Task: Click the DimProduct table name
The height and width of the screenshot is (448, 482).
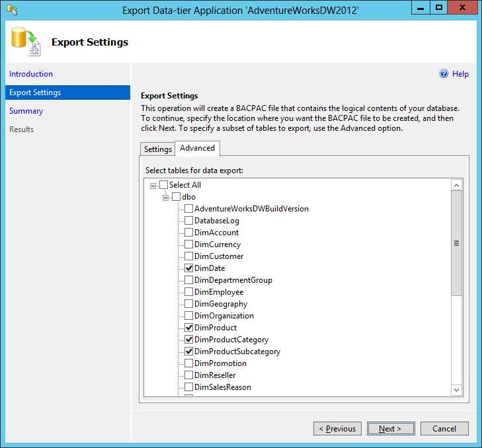Action: 216,328
